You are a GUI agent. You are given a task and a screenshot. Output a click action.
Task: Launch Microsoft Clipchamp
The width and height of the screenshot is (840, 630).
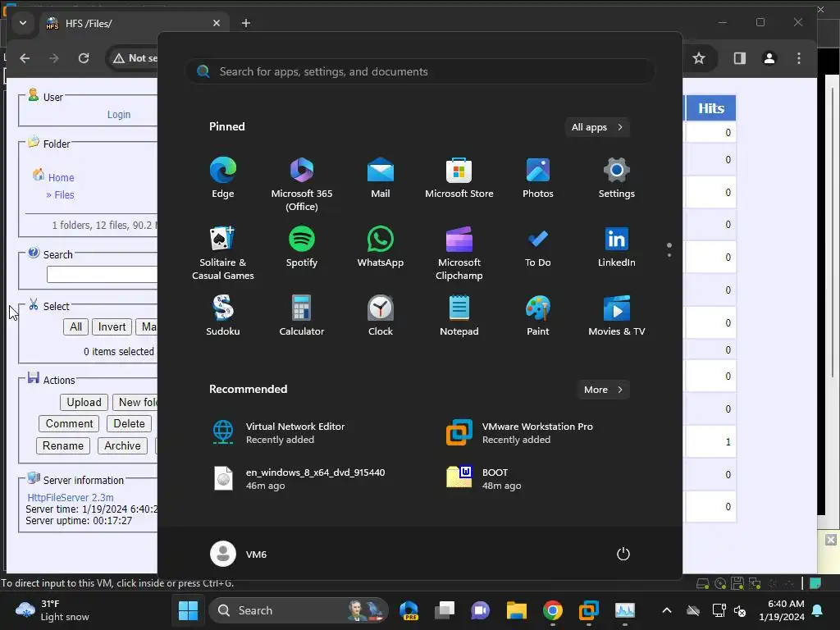click(x=459, y=253)
